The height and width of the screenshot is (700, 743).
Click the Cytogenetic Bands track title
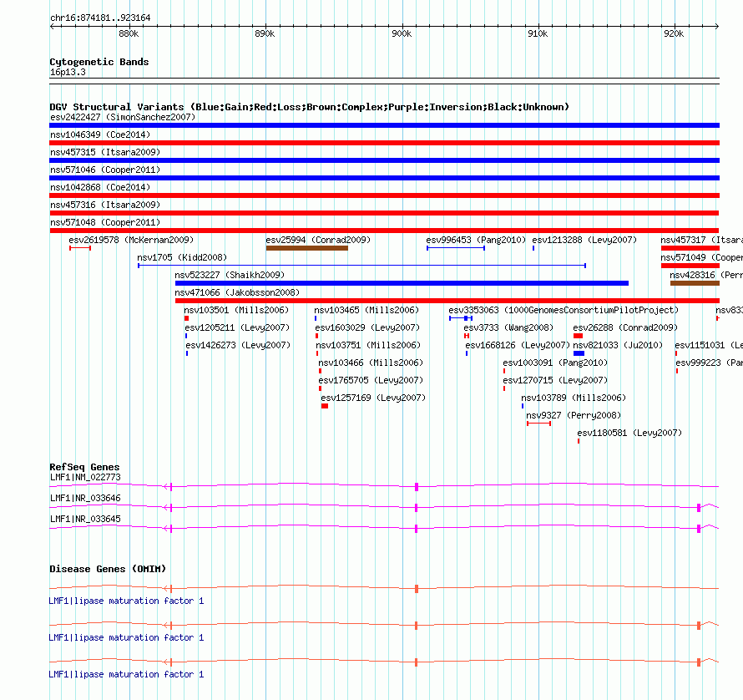(99, 62)
